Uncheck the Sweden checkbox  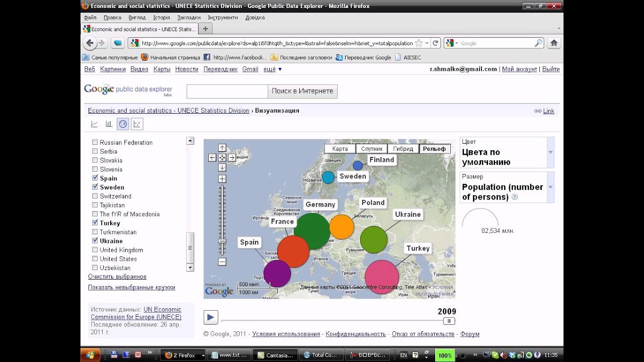[95, 187]
